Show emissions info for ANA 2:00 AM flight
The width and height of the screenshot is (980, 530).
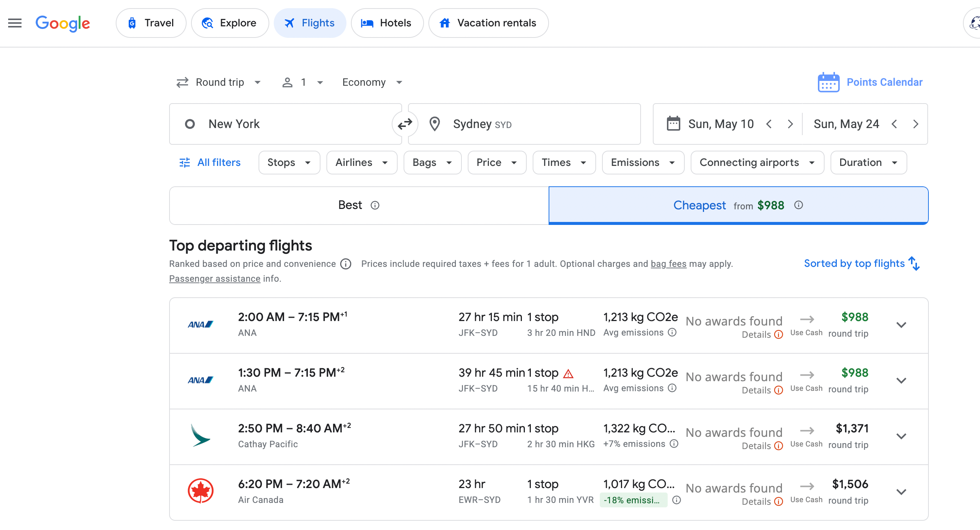(x=672, y=333)
